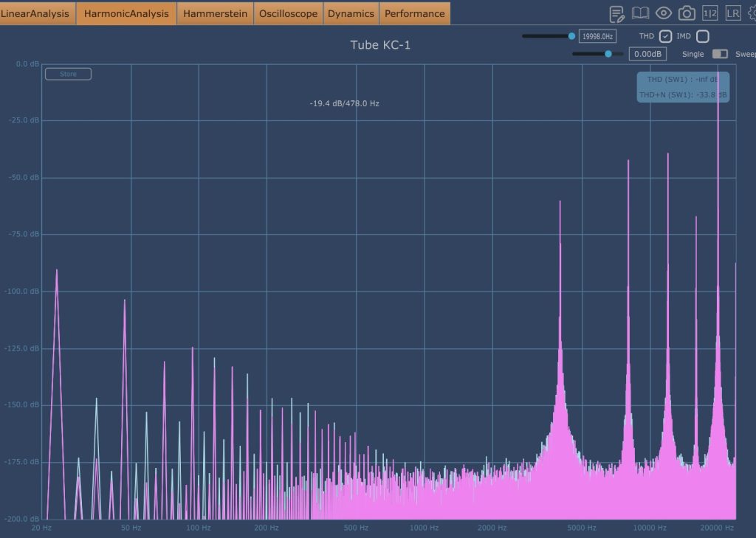
Task: Take a snapshot with camera icon
Action: tap(687, 13)
